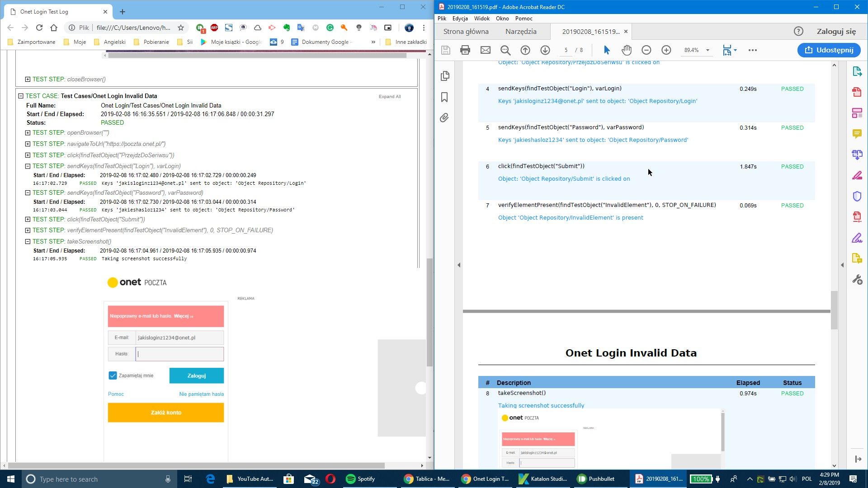868x488 pixels.
Task: Open page thumbnails panel icon
Action: click(445, 76)
